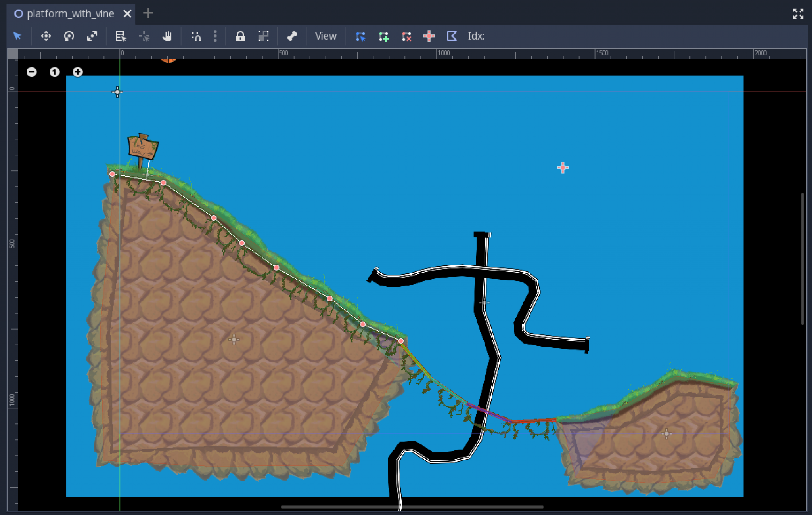Choose the add point tool

(383, 36)
